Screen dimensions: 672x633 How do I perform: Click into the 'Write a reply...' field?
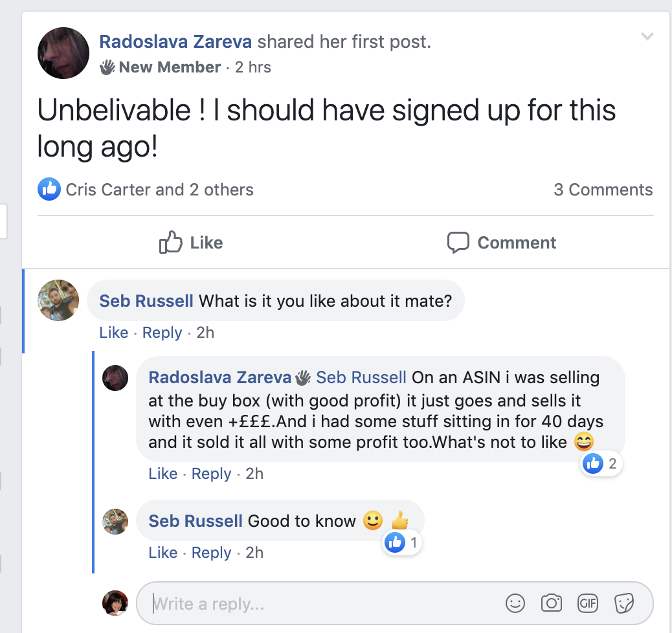(324, 604)
